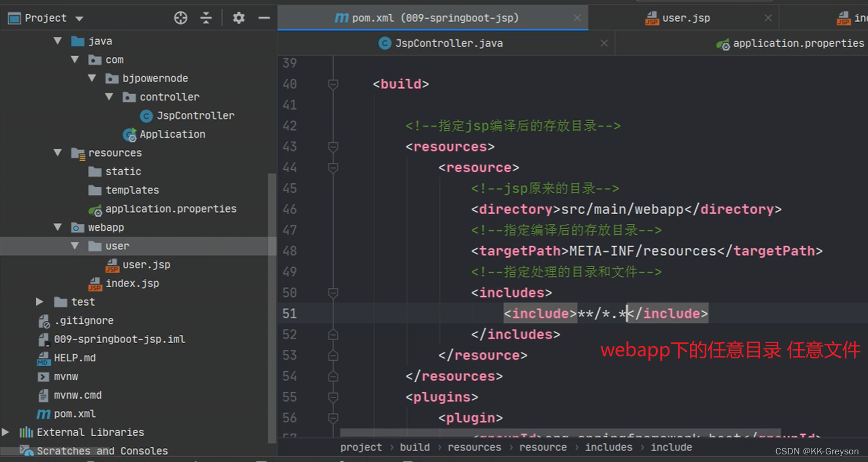
Task: Fold the resources tag at line 43
Action: click(x=333, y=147)
